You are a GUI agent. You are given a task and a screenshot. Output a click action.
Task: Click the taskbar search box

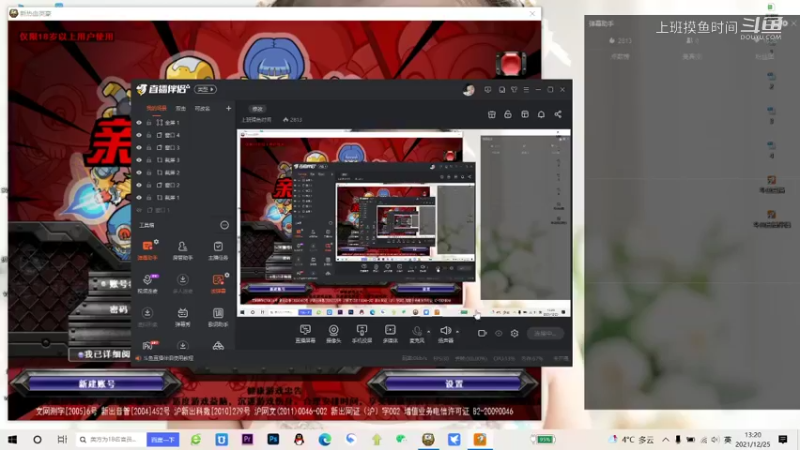110,439
